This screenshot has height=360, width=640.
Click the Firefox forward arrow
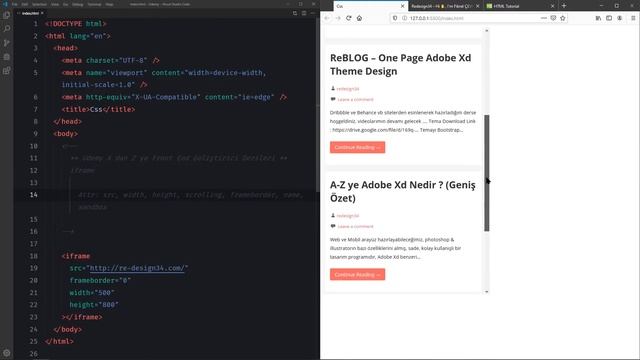(338, 18)
